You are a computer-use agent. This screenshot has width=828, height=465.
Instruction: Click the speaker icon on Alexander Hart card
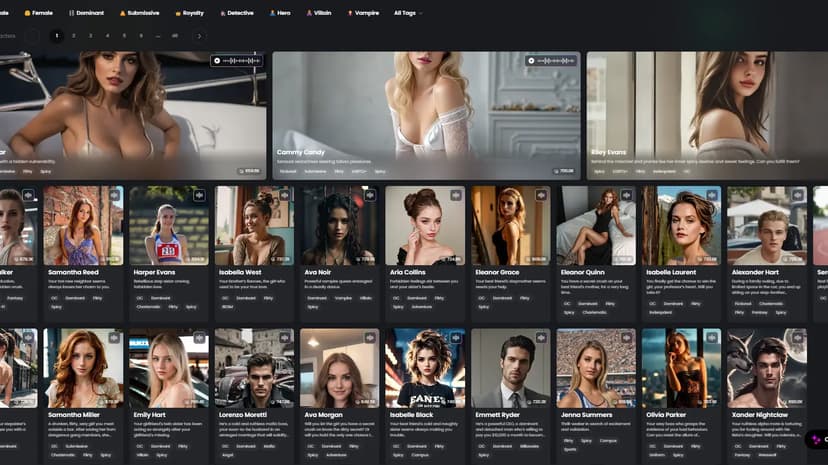[797, 195]
